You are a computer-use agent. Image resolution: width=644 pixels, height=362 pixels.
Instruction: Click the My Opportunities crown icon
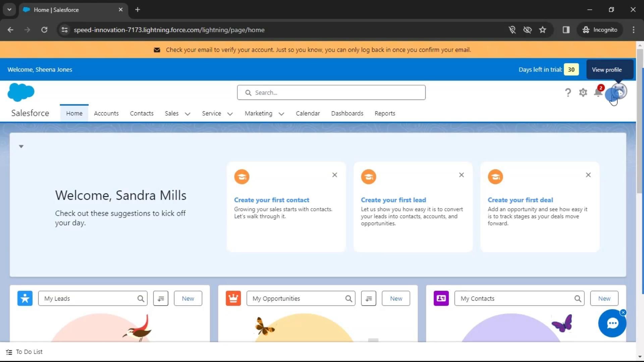click(x=233, y=298)
